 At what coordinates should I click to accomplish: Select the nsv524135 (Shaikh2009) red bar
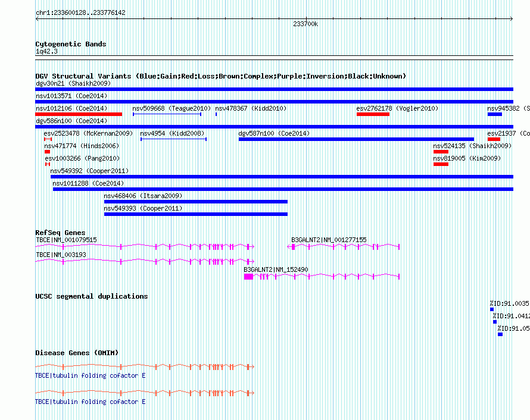[x=441, y=152]
